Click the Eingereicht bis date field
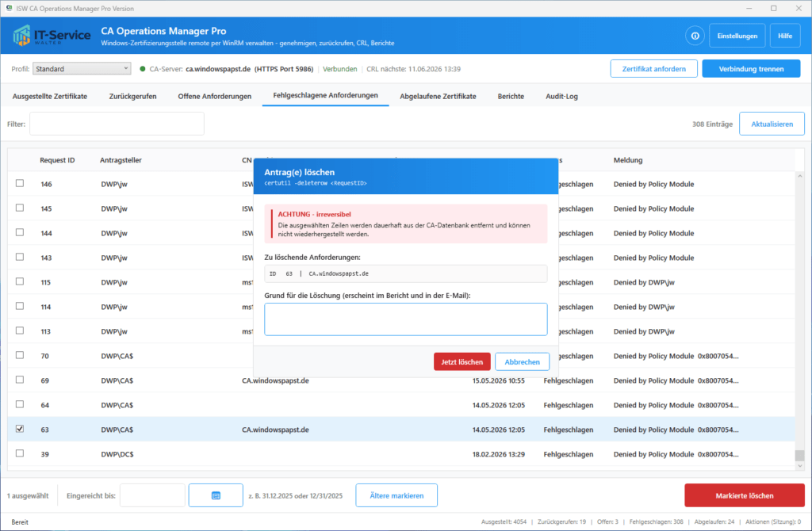The width and height of the screenshot is (812, 531). point(152,495)
